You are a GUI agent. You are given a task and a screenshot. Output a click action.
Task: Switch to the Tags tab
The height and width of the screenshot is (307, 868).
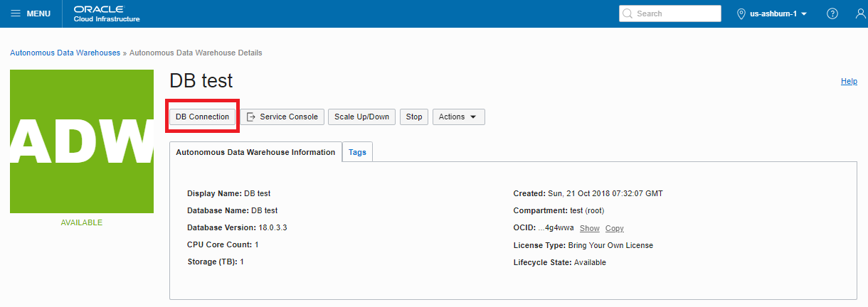pos(357,152)
